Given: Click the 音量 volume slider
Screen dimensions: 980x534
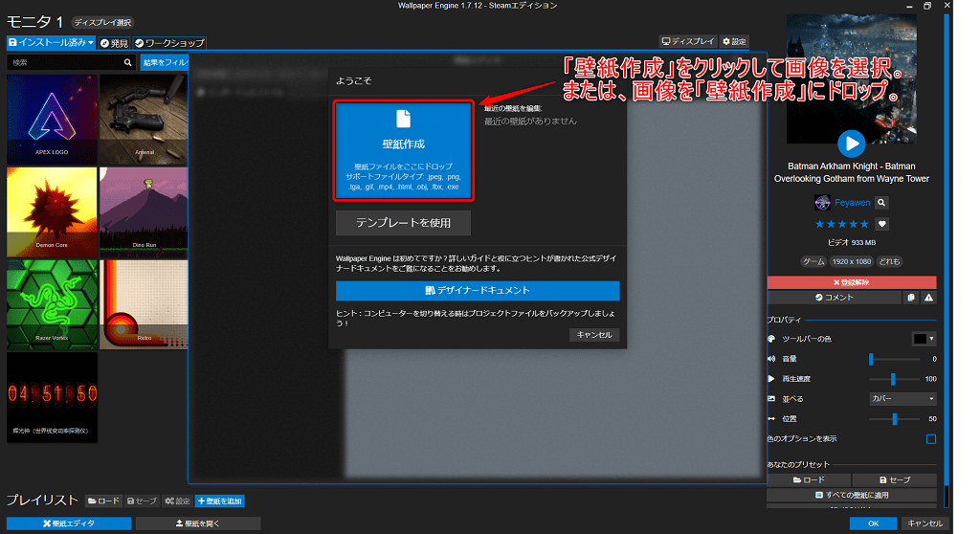Looking at the screenshot, I should click(894, 359).
